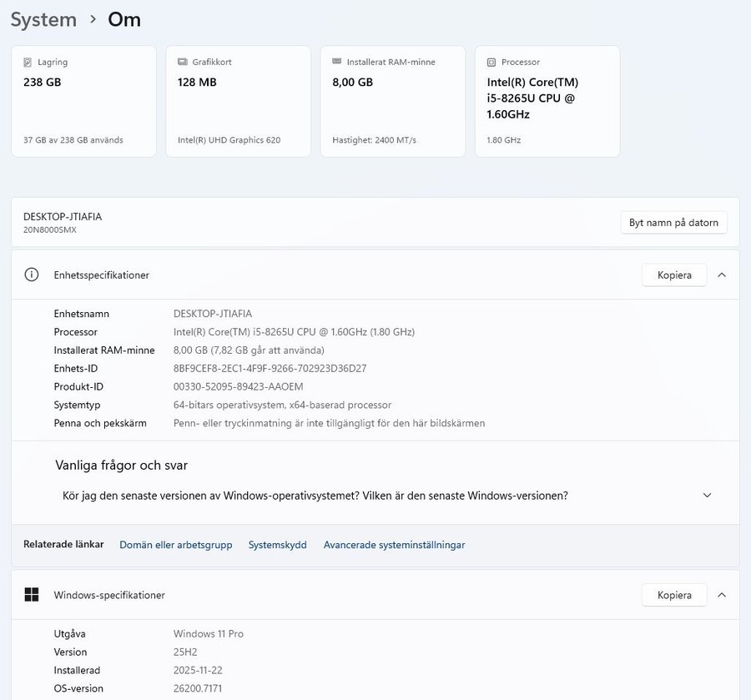Click the Grafikkort graphics card icon
Image resolution: width=751 pixels, height=700 pixels.
pos(182,63)
